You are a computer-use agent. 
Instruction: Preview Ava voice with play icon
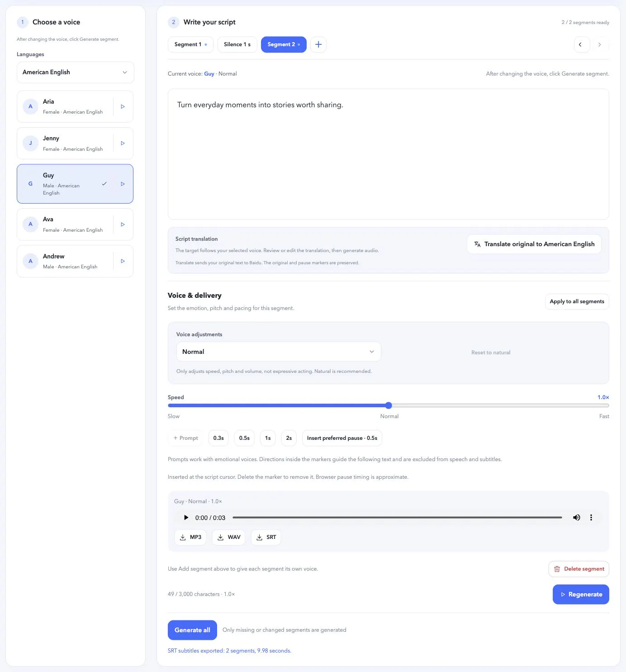tap(123, 224)
